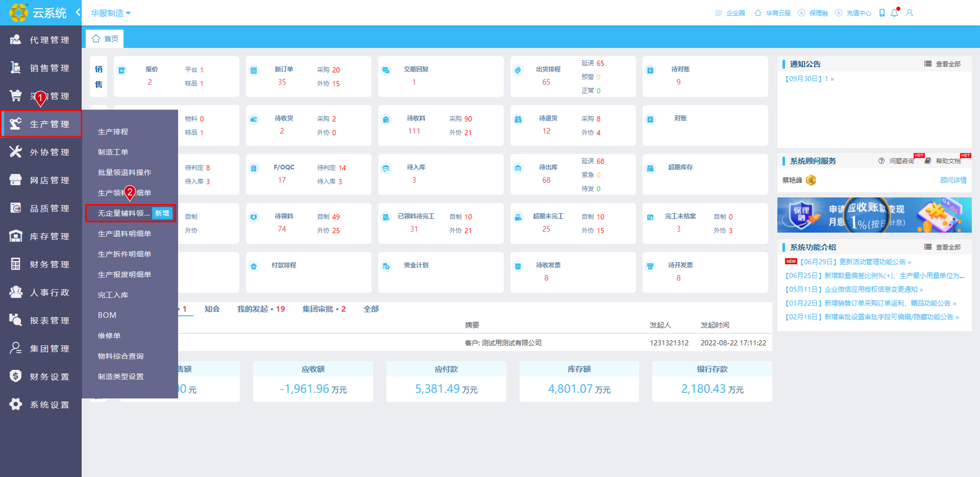
Task: Click the user profile icon
Action: pyautogui.click(x=910, y=13)
